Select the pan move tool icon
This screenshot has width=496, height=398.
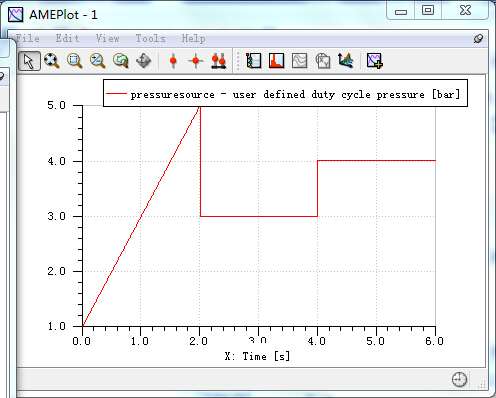144,61
